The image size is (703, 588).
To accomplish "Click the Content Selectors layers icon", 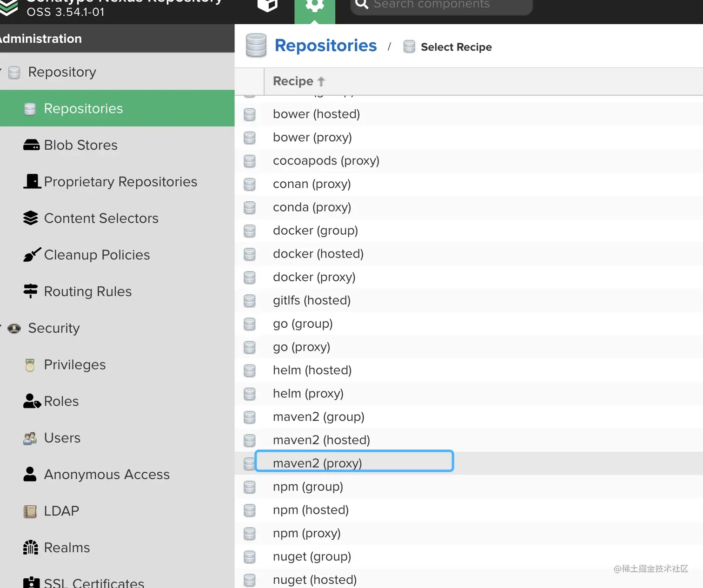I will coord(31,218).
